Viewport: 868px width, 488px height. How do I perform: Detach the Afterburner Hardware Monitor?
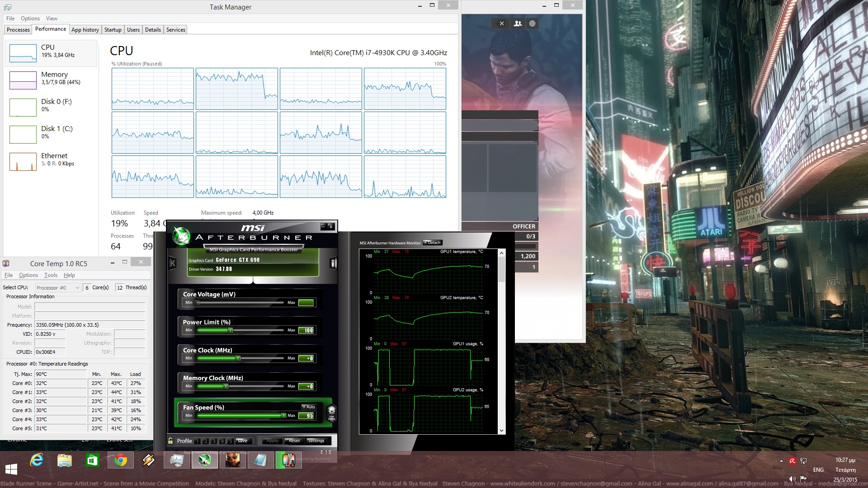433,243
